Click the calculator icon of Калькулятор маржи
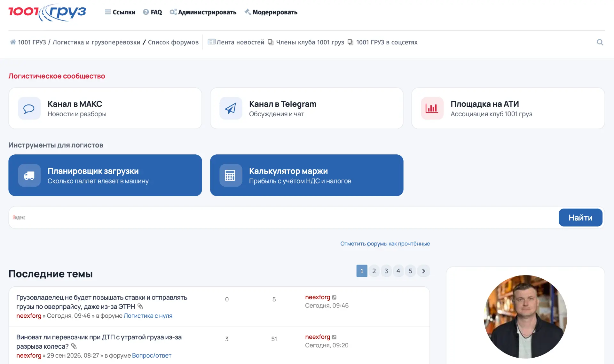This screenshot has height=364, width=614. pyautogui.click(x=231, y=175)
